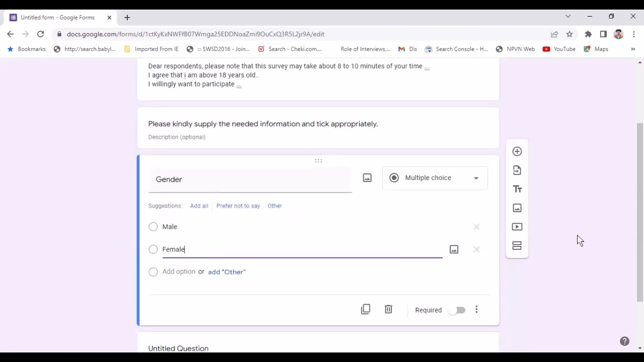Reload the page

[41, 34]
